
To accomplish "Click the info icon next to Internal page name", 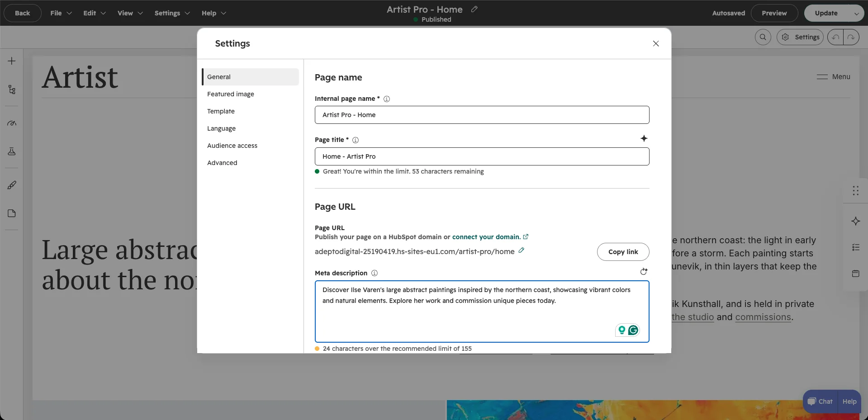I will tap(387, 99).
